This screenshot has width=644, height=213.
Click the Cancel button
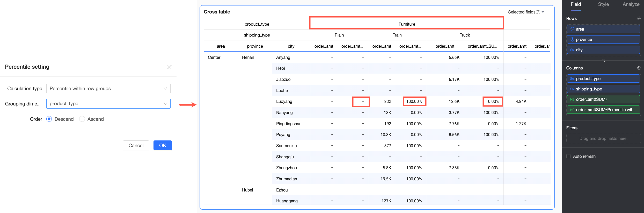(x=136, y=146)
